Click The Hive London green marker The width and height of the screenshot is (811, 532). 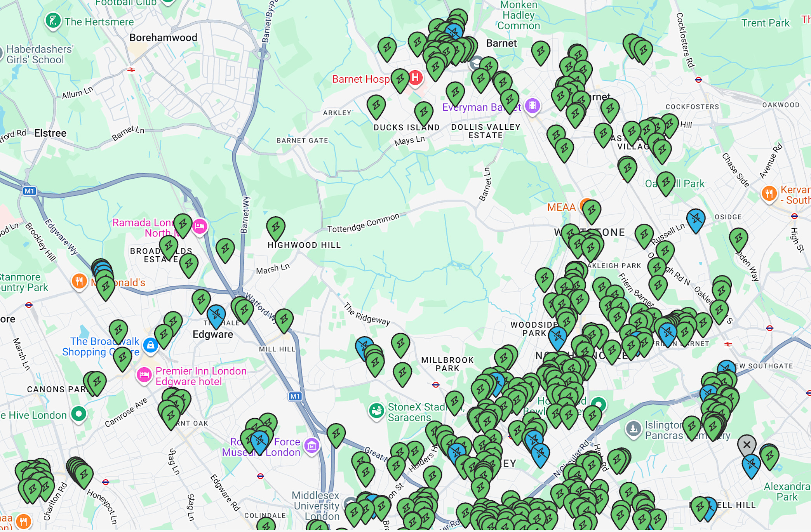[x=79, y=414]
